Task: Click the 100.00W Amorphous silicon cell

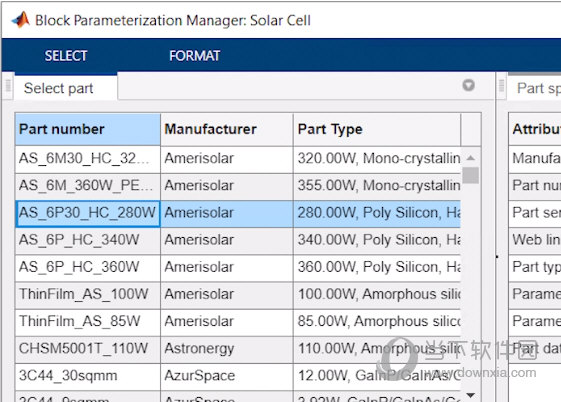Action: (x=377, y=294)
